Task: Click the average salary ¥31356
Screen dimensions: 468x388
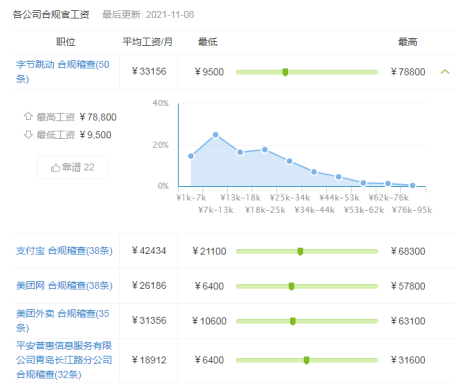Action: tap(149, 321)
